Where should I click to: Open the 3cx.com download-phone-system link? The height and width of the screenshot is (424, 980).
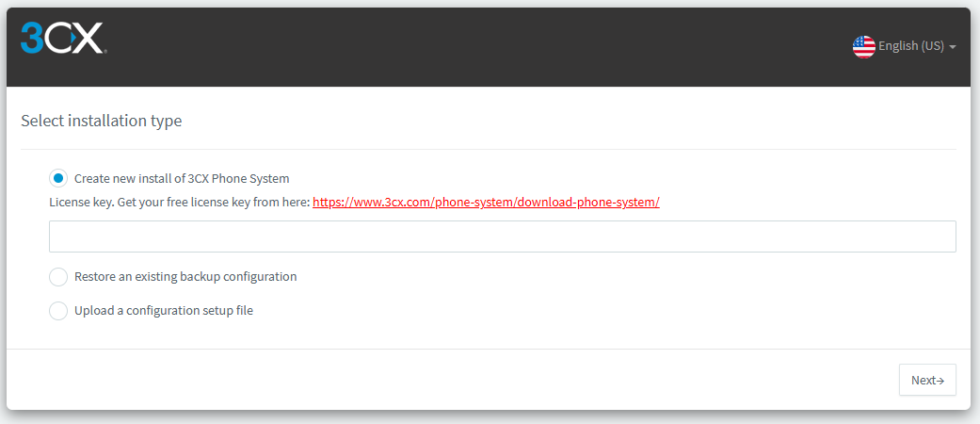point(487,202)
